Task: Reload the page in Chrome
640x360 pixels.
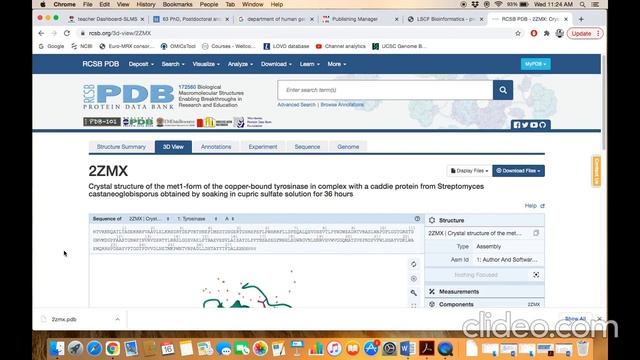Action: (67, 33)
